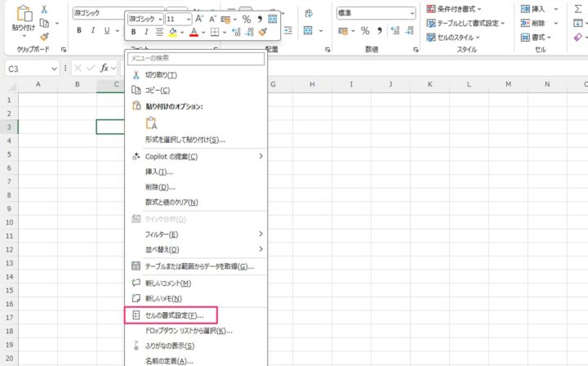This screenshot has width=588, height=366.
Task: Click the large paste clipboard icon in the ribbon
Action: (23, 15)
